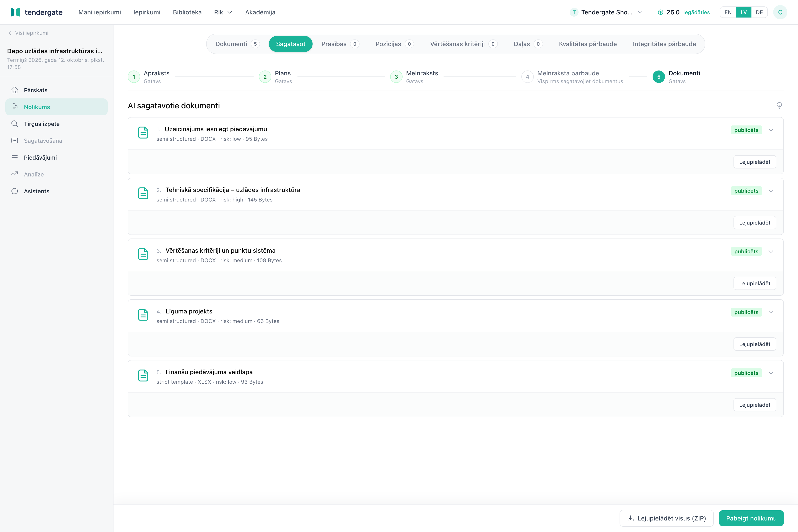Click the Iegādāties credits link
798x532 pixels.
(x=696, y=12)
